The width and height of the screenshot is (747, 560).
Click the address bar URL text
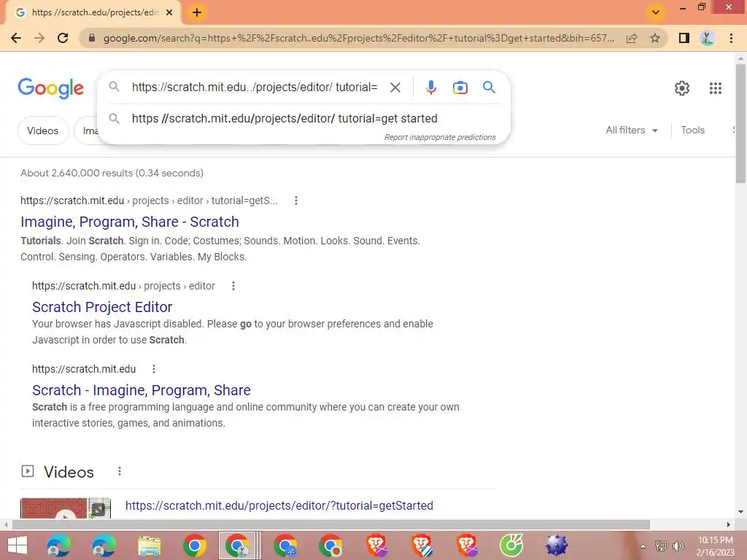click(x=359, y=38)
